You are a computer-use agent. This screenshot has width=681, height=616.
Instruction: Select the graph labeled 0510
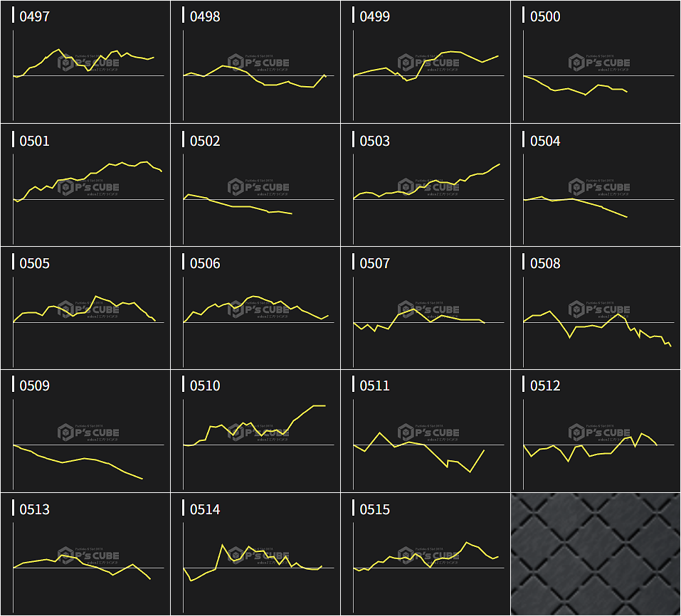tap(255, 431)
